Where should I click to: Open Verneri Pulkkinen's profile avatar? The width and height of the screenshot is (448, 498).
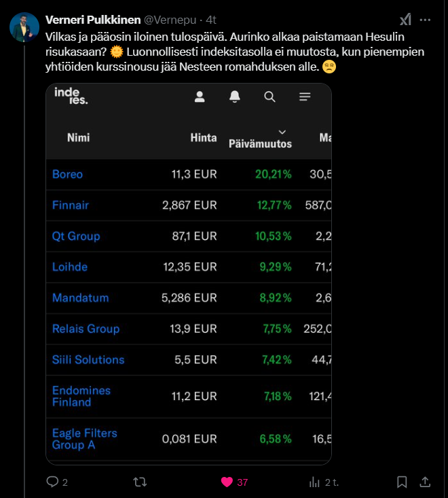click(x=24, y=27)
